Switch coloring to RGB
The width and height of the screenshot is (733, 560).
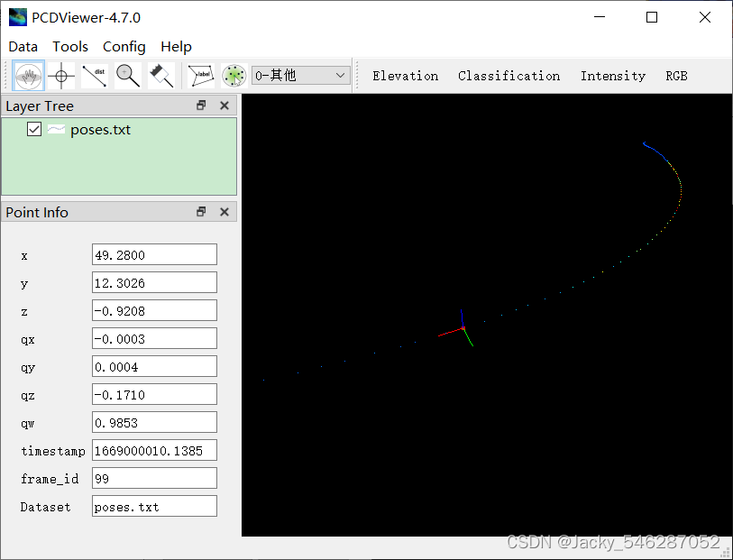pyautogui.click(x=676, y=76)
